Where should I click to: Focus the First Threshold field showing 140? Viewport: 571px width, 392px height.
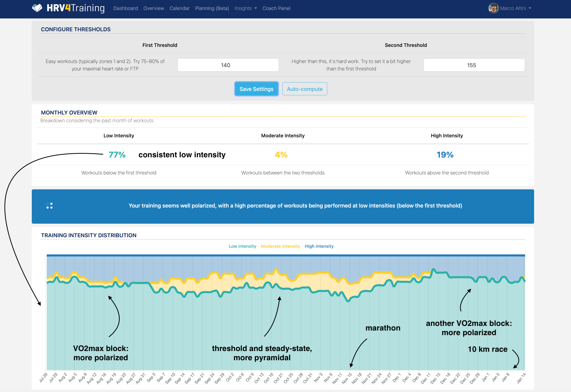(228, 65)
